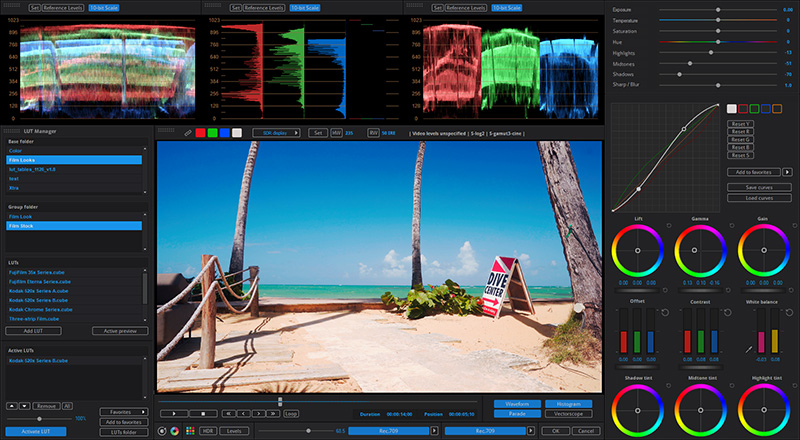Open the second Rec.709 dropdown arrow
The image size is (800, 440).
coord(531,431)
